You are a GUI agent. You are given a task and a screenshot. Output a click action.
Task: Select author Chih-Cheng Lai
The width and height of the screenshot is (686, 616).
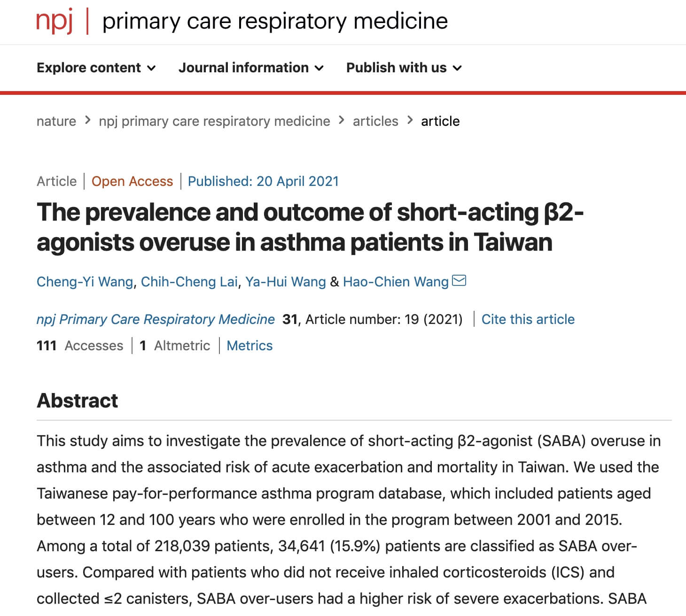pos(189,282)
